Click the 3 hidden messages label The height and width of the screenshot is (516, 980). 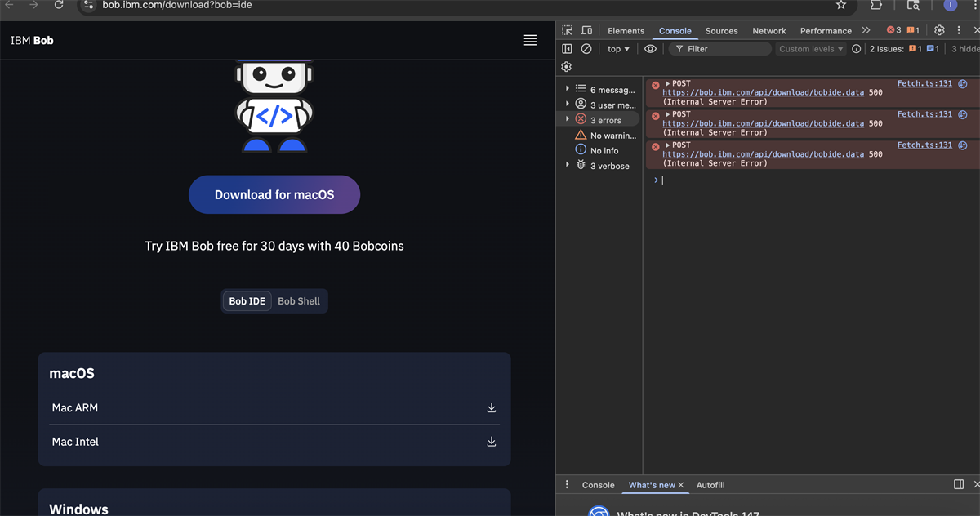[x=965, y=49]
